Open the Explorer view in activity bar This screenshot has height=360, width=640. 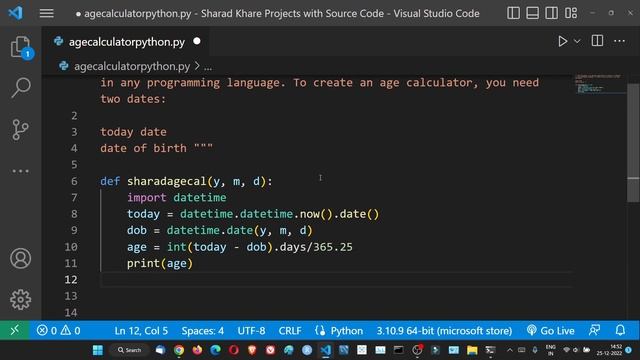(x=20, y=47)
